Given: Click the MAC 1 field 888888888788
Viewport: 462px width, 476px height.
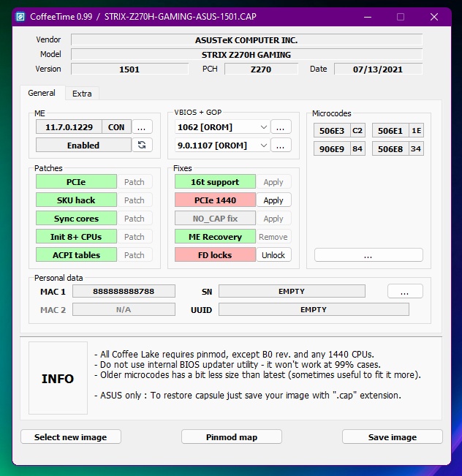Looking at the screenshot, I should pyautogui.click(x=124, y=291).
